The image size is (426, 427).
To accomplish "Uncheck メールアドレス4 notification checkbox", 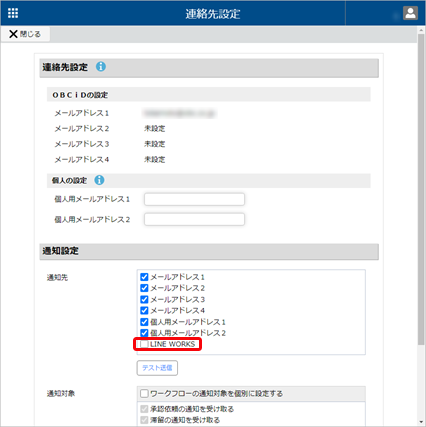I will (x=144, y=311).
